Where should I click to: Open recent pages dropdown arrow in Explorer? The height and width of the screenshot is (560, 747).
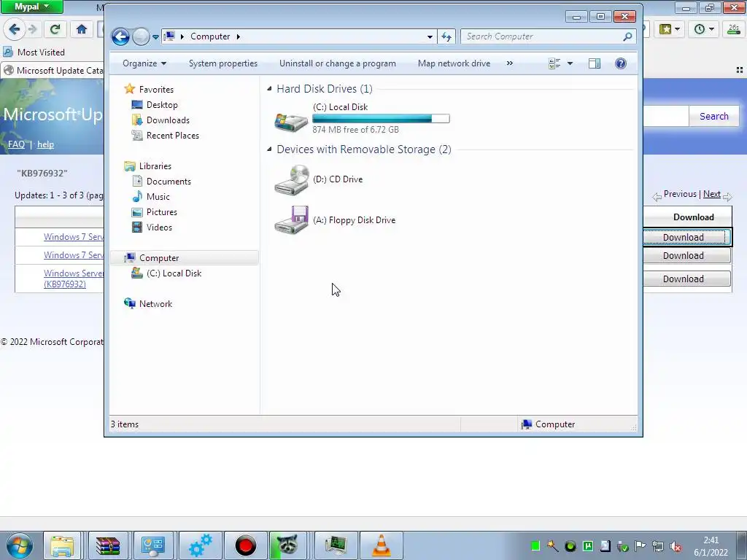click(x=155, y=37)
